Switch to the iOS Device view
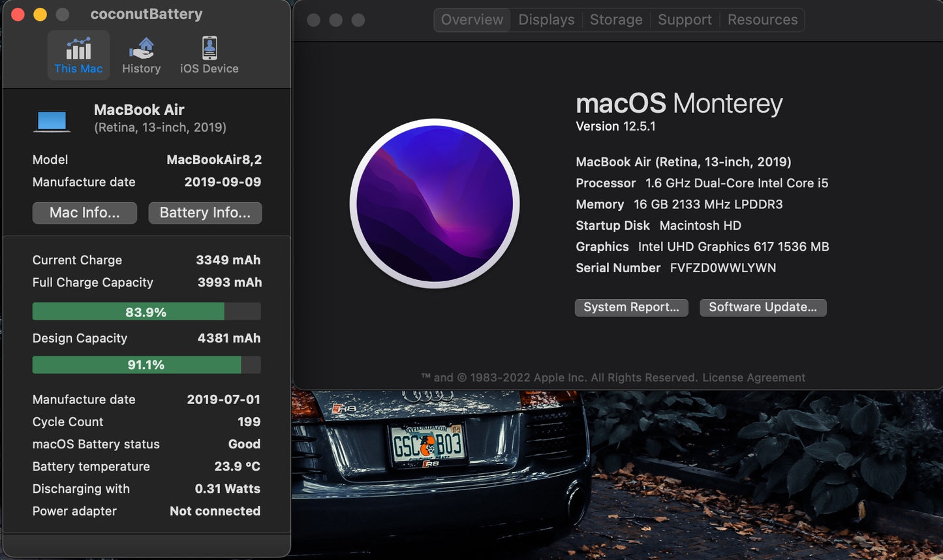This screenshot has height=560, width=943. click(x=208, y=55)
